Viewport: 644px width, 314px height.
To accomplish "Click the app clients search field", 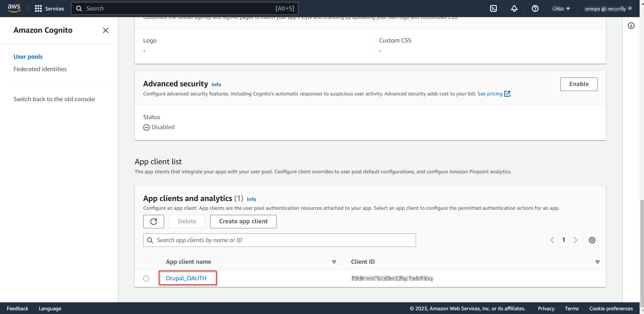I will coord(280,240).
